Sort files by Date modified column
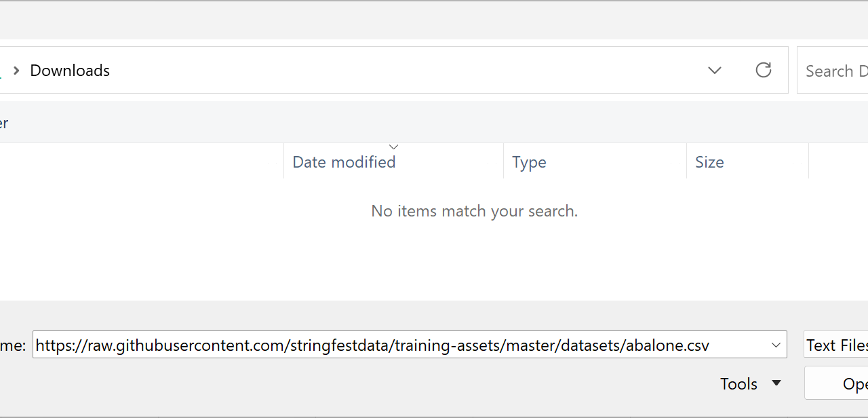 coord(344,162)
